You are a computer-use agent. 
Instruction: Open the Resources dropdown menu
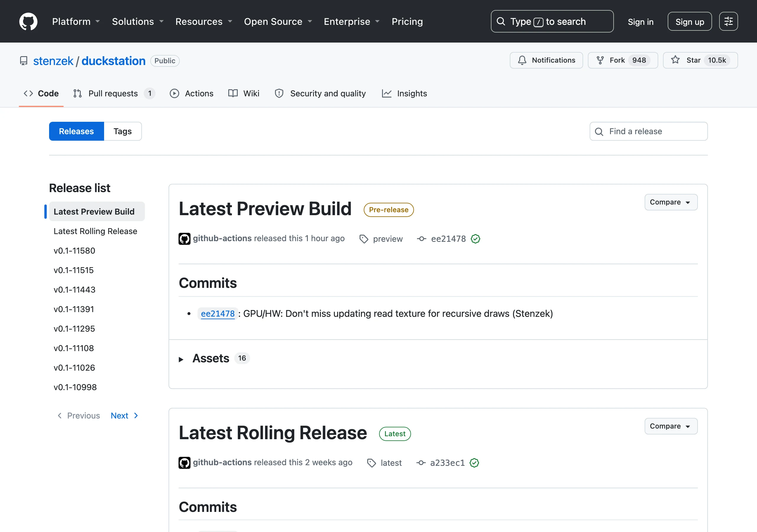[204, 21]
